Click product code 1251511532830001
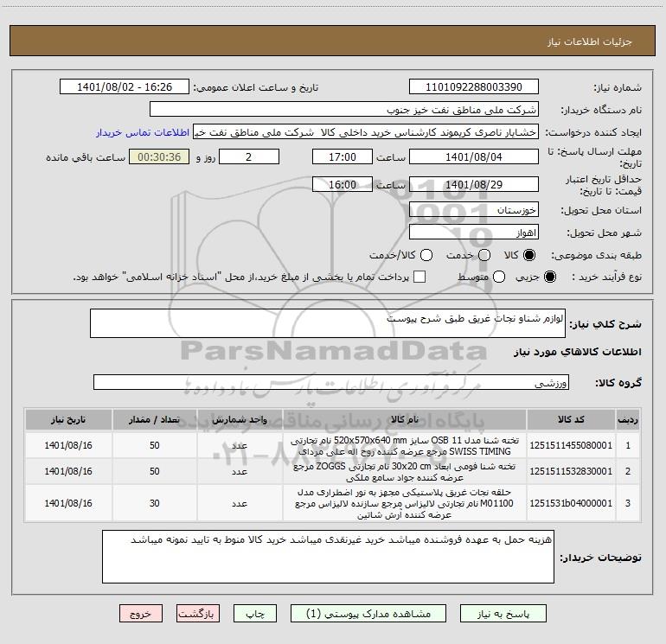Viewport: 666px width, 644px height. [x=571, y=471]
